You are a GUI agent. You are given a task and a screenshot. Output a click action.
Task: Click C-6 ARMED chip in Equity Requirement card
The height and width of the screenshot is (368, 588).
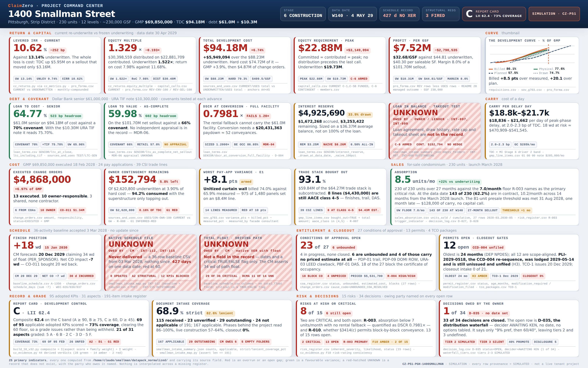pos(359,79)
